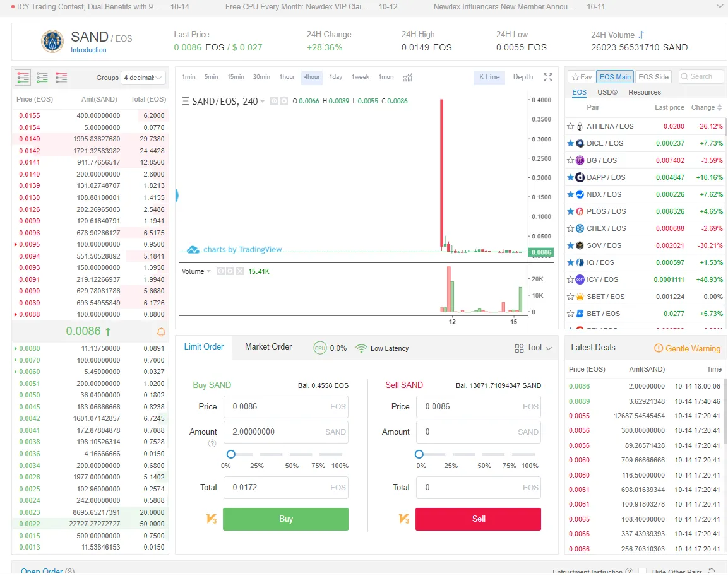Adjust the Buy SAND amount slider handle
The image size is (728, 576).
[x=230, y=454]
